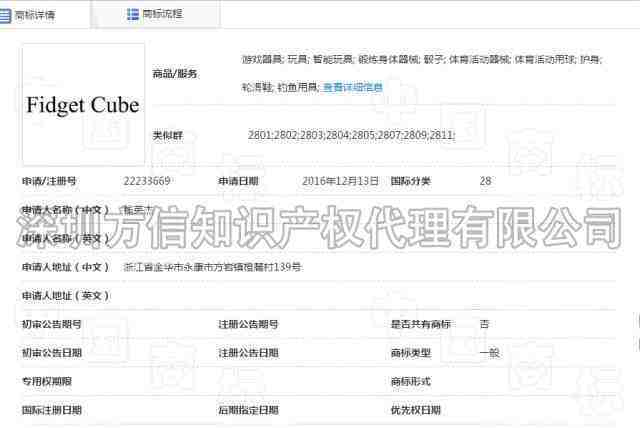The height and width of the screenshot is (428, 640).
Task: Click the 初审公告日期 label
Action: click(51, 353)
